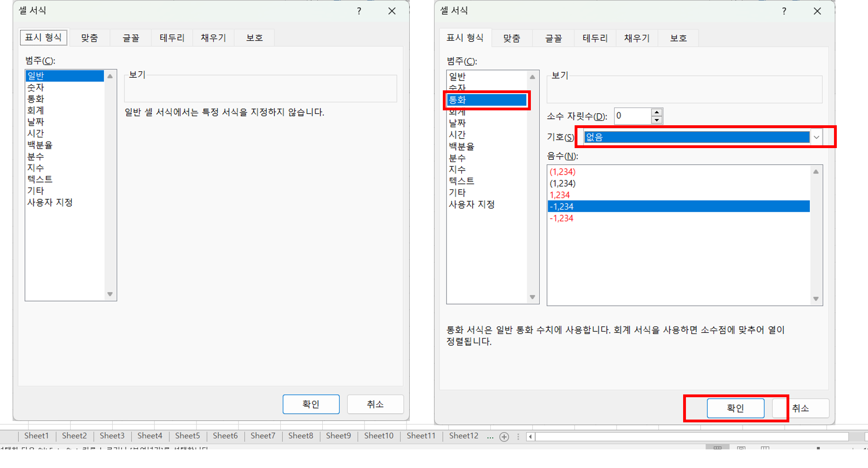Switch to Sheet1 worksheet tab
The image size is (868, 468).
(x=36, y=436)
